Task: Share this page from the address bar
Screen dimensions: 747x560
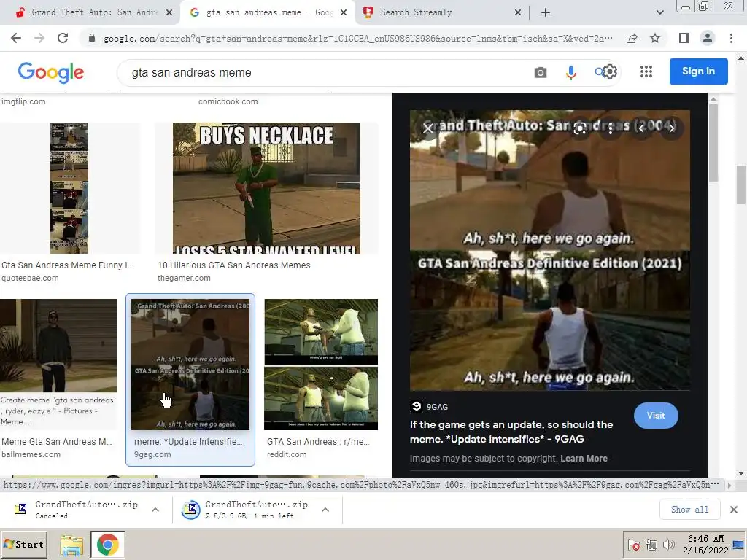Action: tap(632, 38)
